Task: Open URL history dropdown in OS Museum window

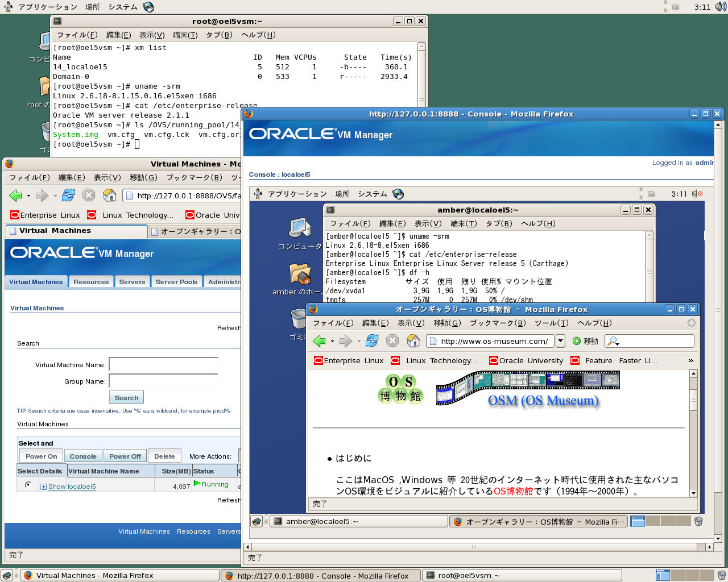Action: tap(560, 341)
